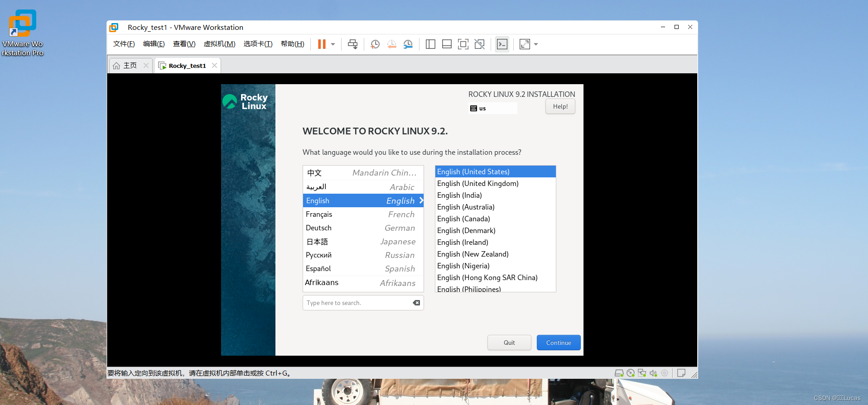Open the 编辑(E) menu
The width and height of the screenshot is (868, 405).
(x=154, y=44)
